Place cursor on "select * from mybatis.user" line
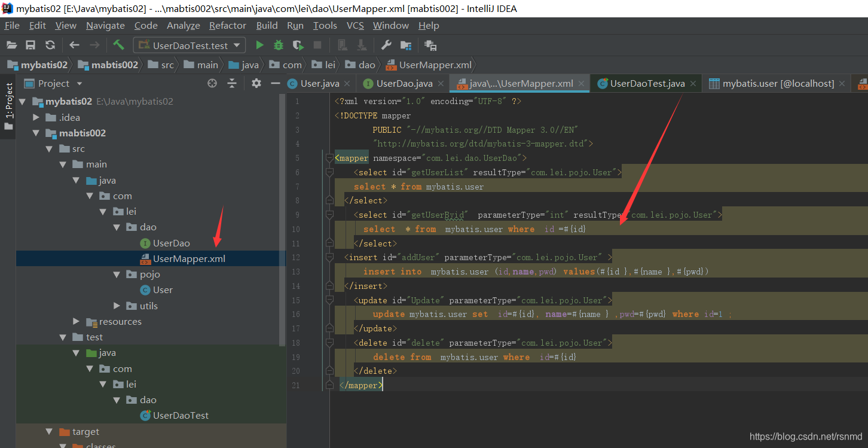Screen dimensions: 868x448 point(418,187)
